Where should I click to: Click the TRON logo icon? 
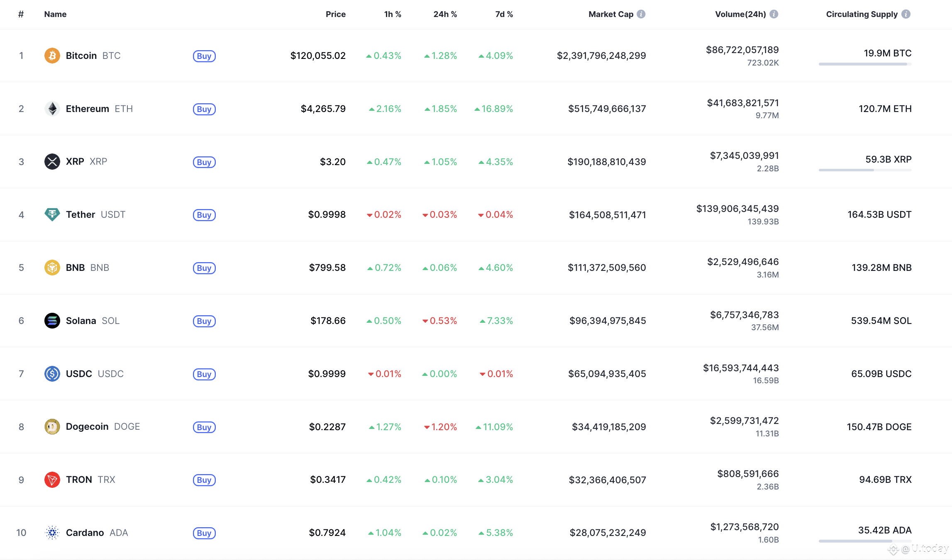(x=52, y=480)
